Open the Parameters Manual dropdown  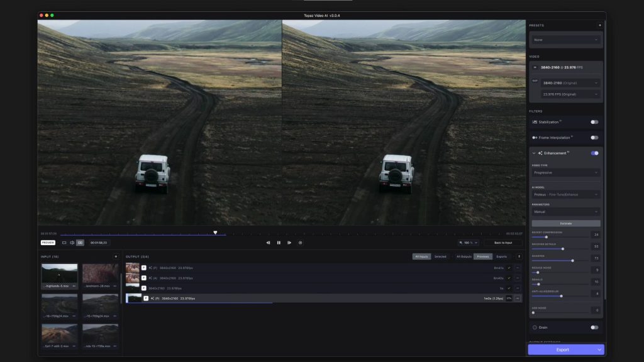click(565, 212)
